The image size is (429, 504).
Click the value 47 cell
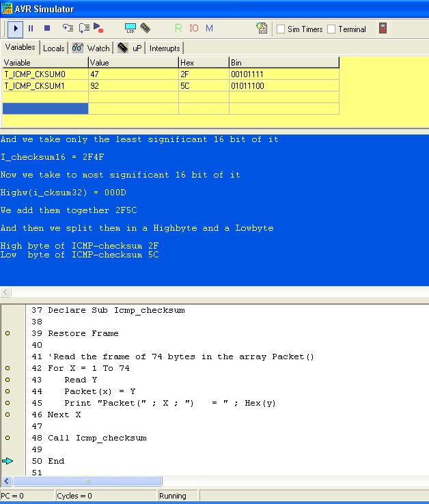(x=133, y=74)
